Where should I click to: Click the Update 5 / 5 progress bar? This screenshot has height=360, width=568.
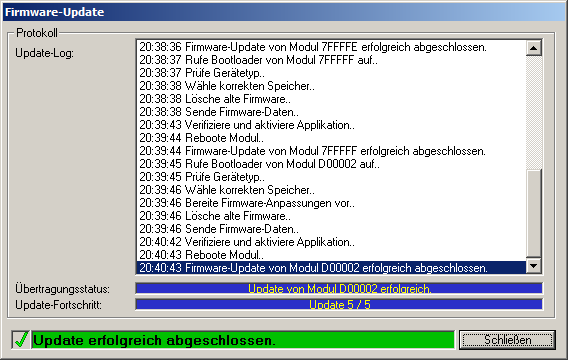(339, 304)
